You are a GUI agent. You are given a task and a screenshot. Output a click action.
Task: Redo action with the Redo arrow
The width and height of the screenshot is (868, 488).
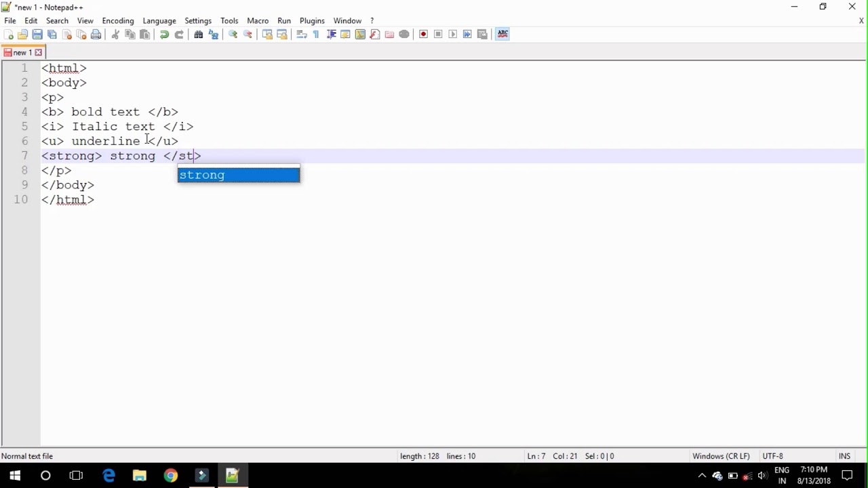click(x=179, y=35)
